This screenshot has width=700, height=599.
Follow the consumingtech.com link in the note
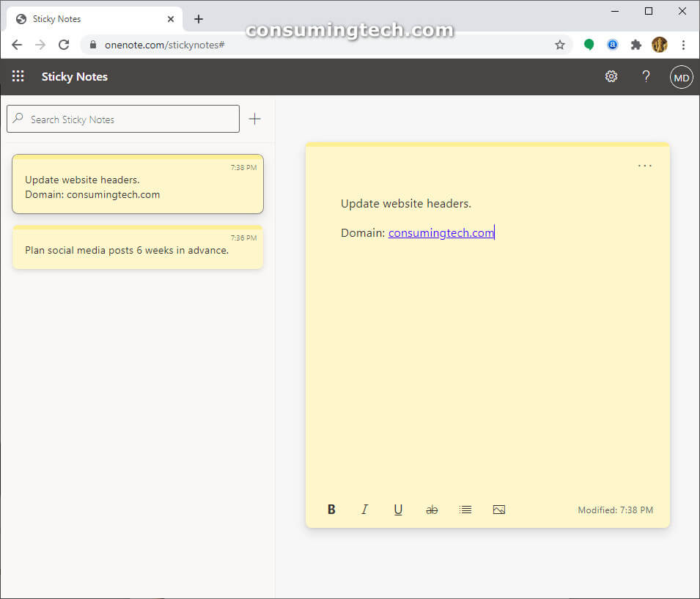[x=441, y=232]
